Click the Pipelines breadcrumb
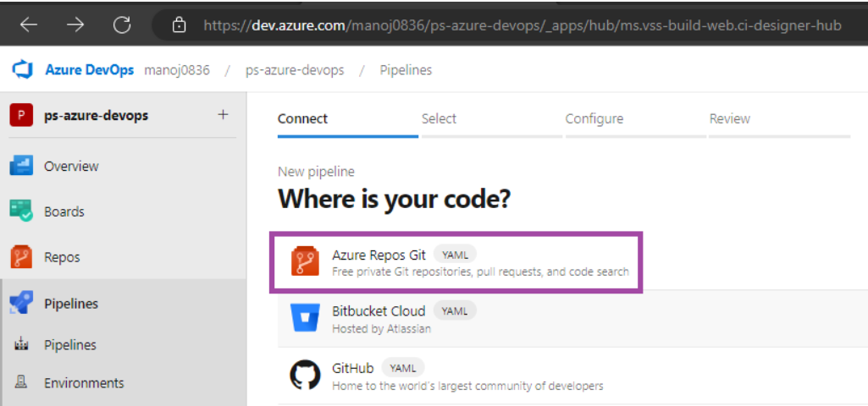Screen dimensions: 868x406 pos(406,70)
